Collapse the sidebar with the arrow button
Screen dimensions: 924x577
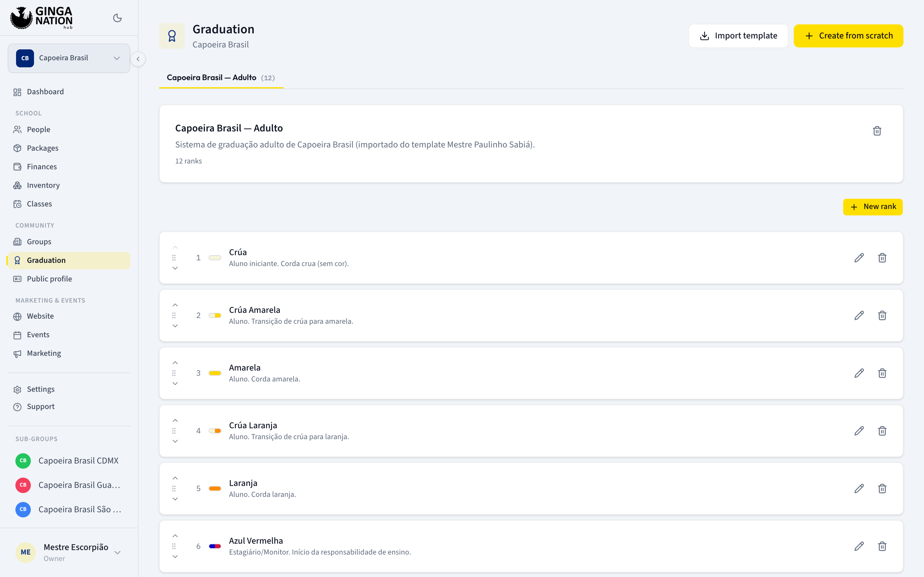138,59
